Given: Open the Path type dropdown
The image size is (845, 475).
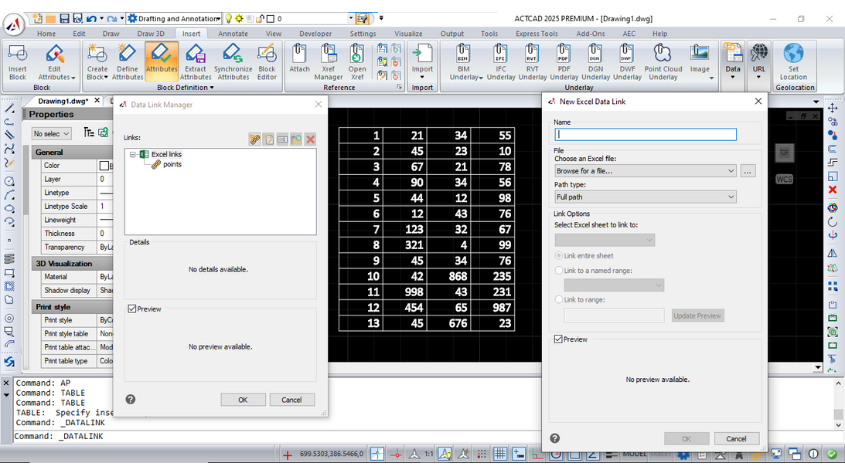Looking at the screenshot, I should tap(645, 197).
